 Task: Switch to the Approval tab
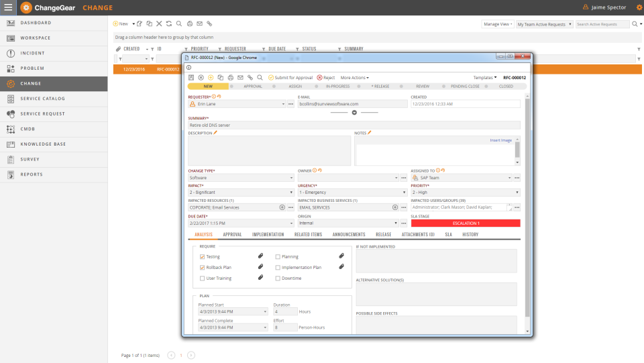pos(232,234)
